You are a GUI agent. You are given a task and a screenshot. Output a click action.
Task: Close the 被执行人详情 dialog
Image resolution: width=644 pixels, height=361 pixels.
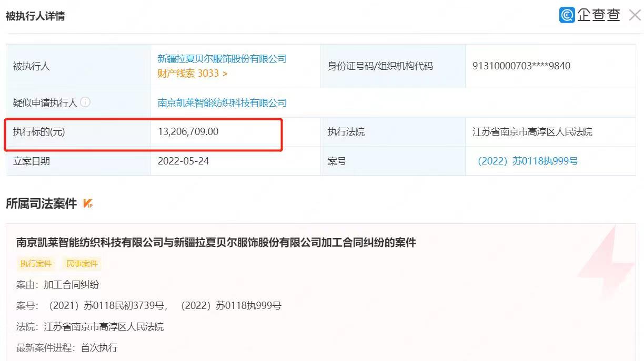(635, 16)
